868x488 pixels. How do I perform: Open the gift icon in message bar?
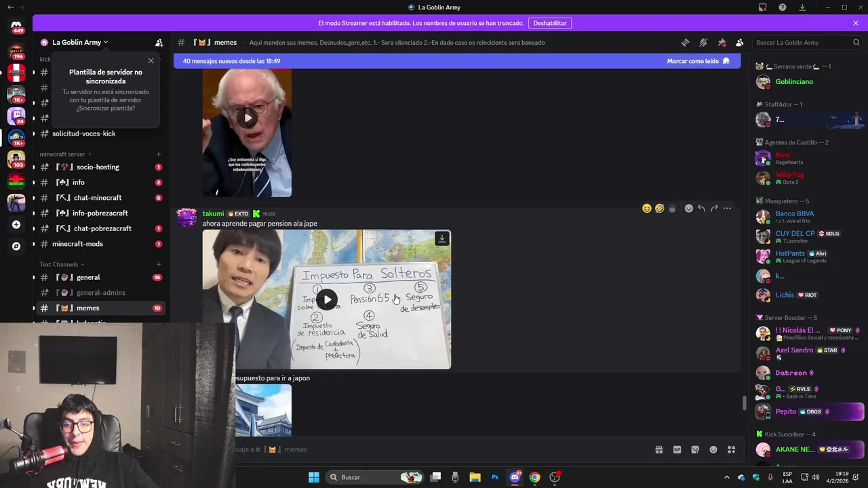tap(658, 449)
